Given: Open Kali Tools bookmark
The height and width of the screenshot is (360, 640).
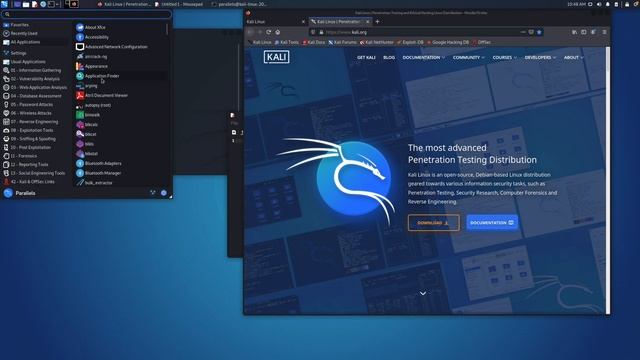Looking at the screenshot, I should (287, 42).
